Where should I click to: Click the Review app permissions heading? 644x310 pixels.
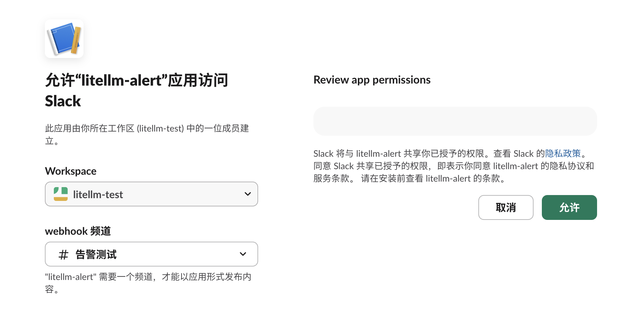(372, 80)
